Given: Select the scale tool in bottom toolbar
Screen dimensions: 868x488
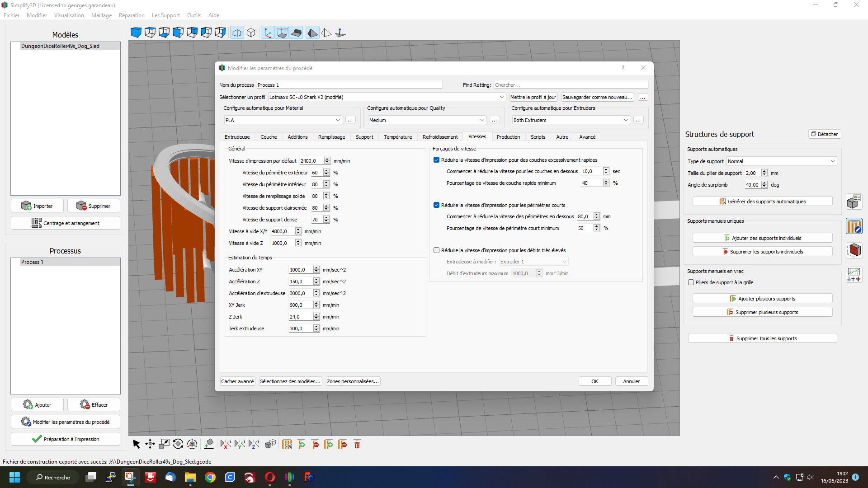Looking at the screenshot, I should pos(164,444).
